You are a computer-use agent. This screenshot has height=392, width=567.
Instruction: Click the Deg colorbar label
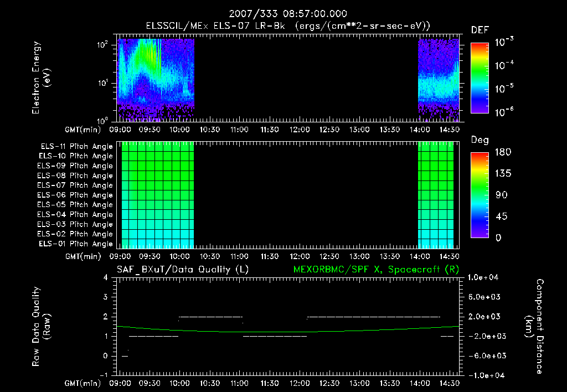point(480,140)
